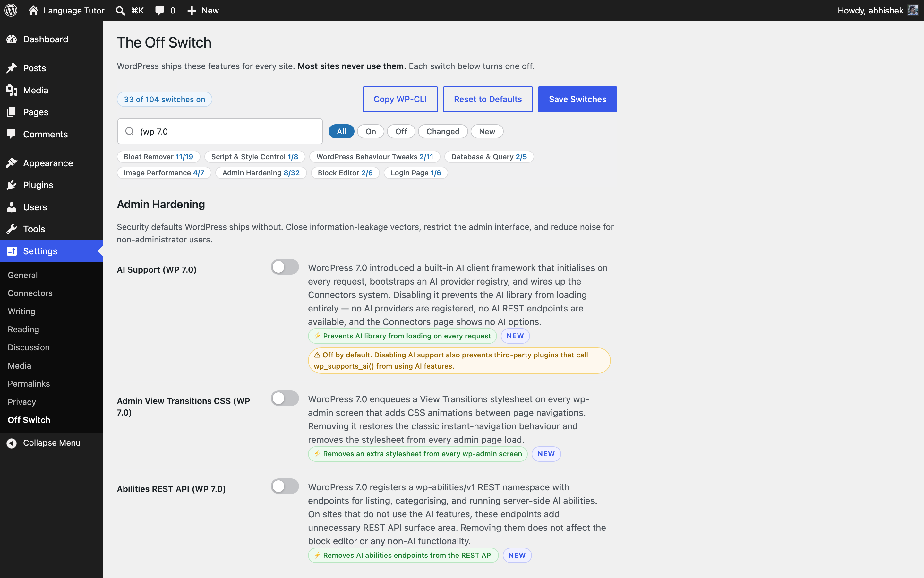
Task: Select the New filter pill
Action: (x=487, y=132)
